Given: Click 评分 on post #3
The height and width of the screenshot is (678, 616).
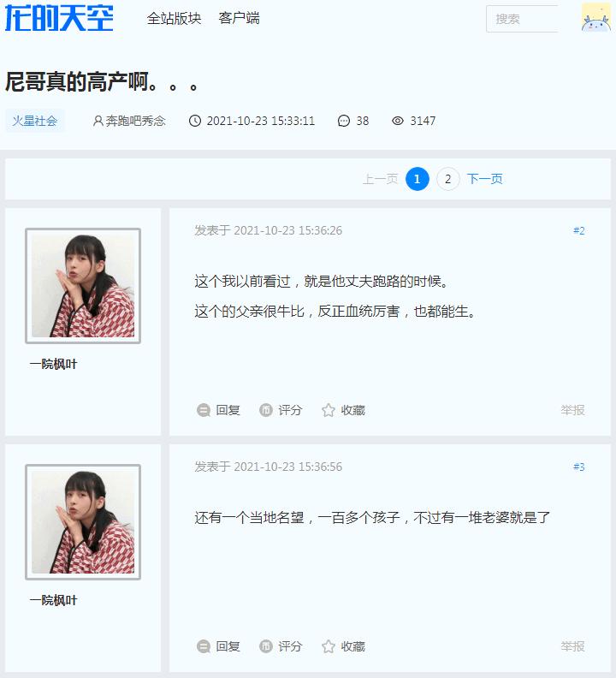Looking at the screenshot, I should point(290,646).
